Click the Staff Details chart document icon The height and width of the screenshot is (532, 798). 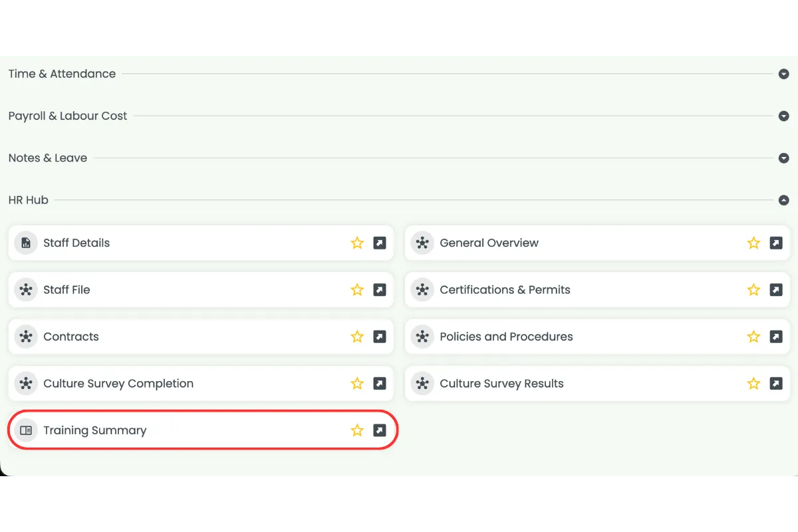26,243
